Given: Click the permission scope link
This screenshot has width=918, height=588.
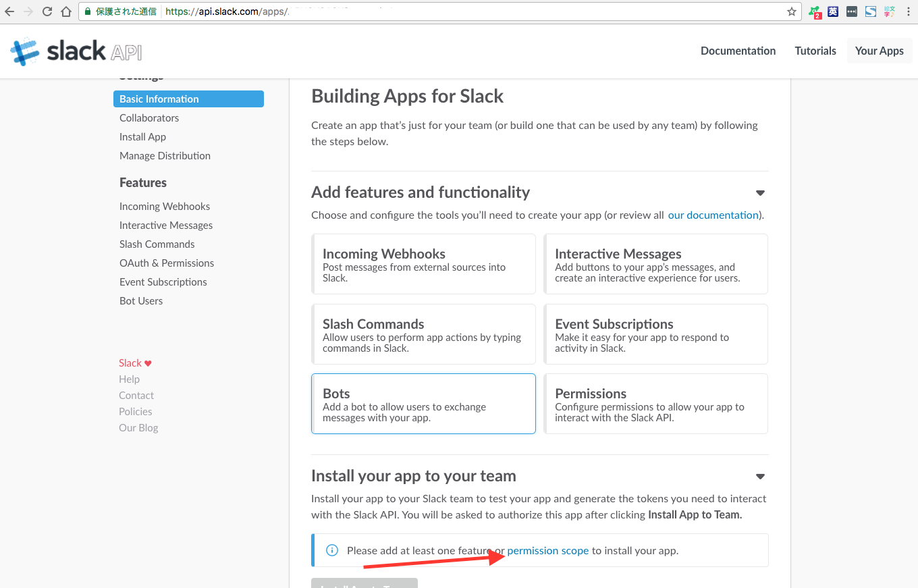Looking at the screenshot, I should click(x=547, y=550).
